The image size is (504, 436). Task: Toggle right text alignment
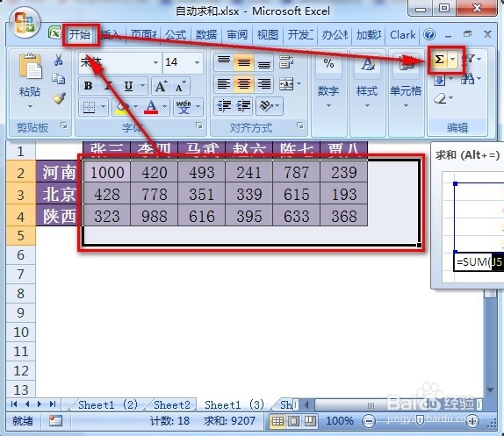(x=264, y=84)
